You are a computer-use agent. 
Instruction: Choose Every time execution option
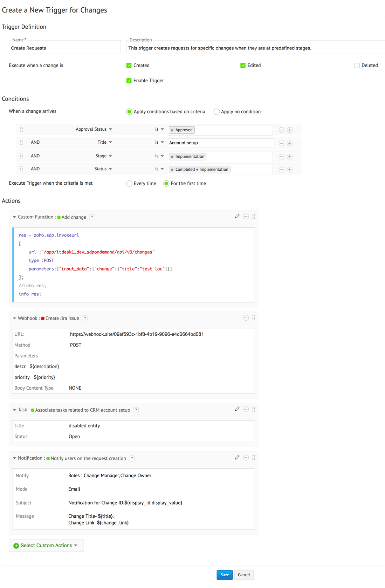click(129, 184)
